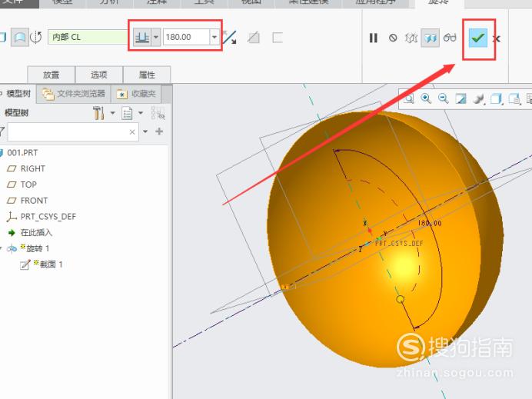
Task: Click the Zoom Out icon
Action: pos(443,98)
